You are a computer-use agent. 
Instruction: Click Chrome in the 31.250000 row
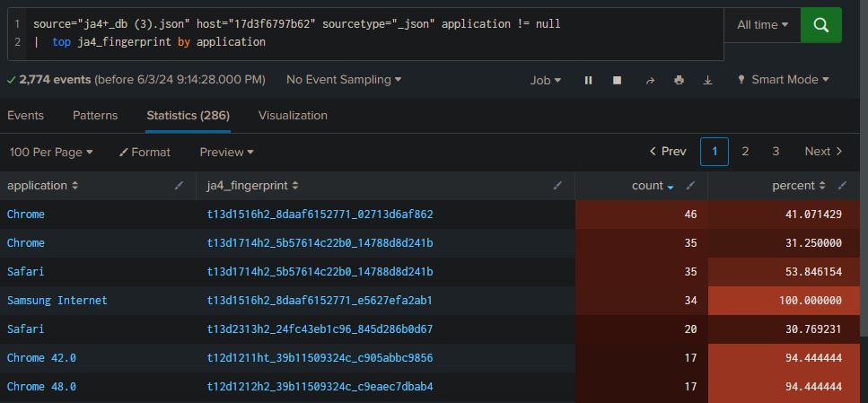[x=25, y=243]
